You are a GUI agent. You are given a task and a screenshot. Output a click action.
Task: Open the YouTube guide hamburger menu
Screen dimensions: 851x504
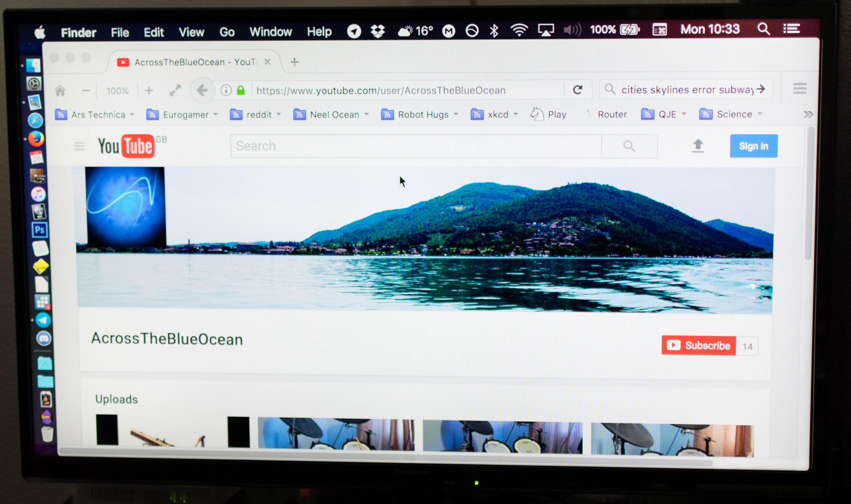[79, 147]
